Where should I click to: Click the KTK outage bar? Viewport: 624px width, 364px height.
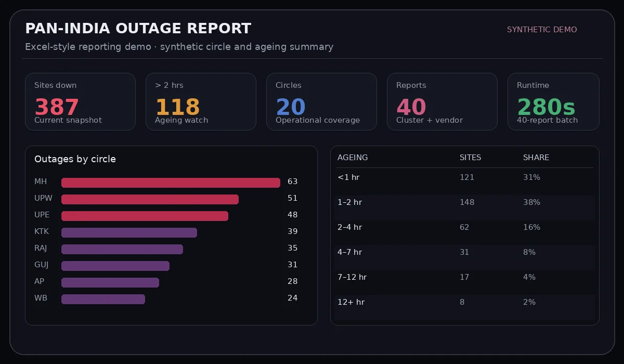tap(129, 232)
